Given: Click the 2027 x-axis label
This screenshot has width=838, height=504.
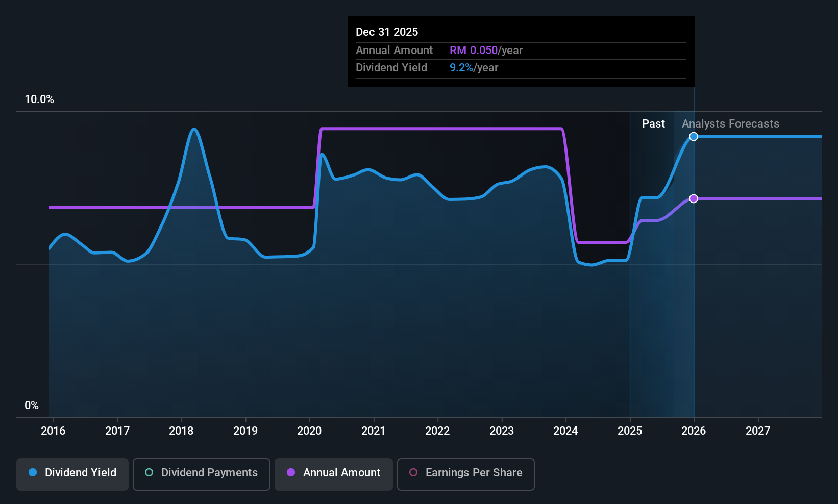Looking at the screenshot, I should tap(758, 431).
